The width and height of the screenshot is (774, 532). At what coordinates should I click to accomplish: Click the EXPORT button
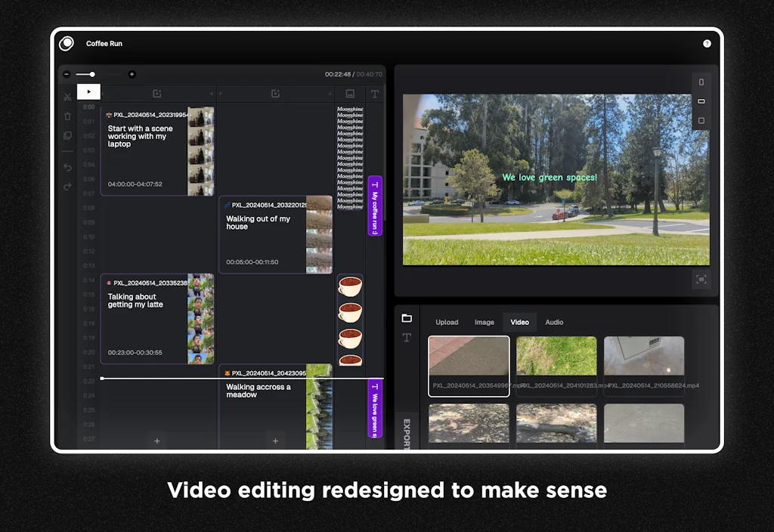[407, 433]
